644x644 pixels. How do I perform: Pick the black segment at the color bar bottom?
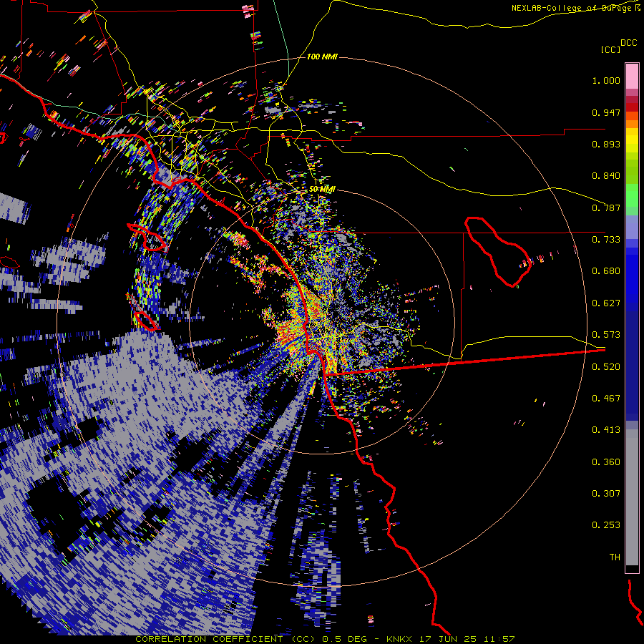coord(632,569)
